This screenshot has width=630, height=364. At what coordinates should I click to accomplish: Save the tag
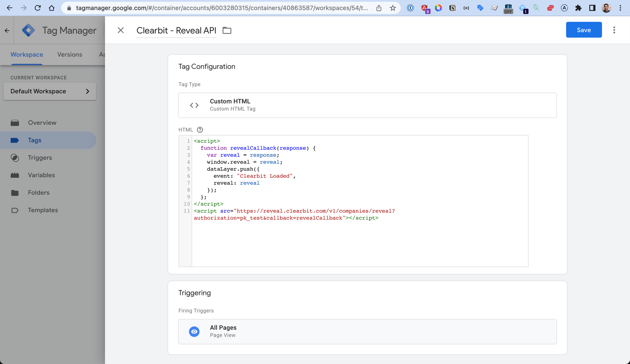[584, 30]
